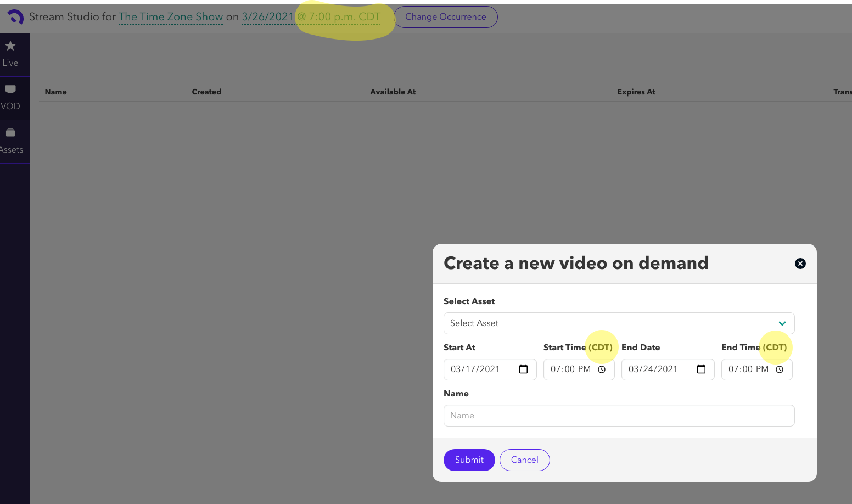Click the @ 7:00 p.m. CDT time link
Image resolution: width=852 pixels, height=504 pixels.
[339, 17]
